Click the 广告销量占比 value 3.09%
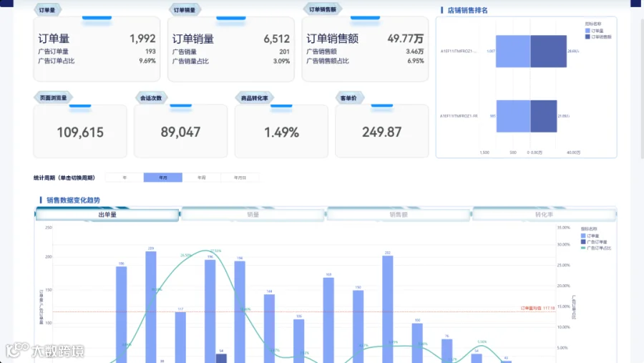The width and height of the screenshot is (644, 363). coord(281,62)
